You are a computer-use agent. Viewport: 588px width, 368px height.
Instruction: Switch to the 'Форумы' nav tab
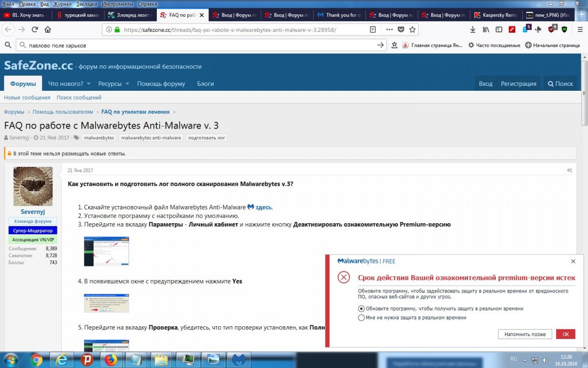tap(23, 83)
